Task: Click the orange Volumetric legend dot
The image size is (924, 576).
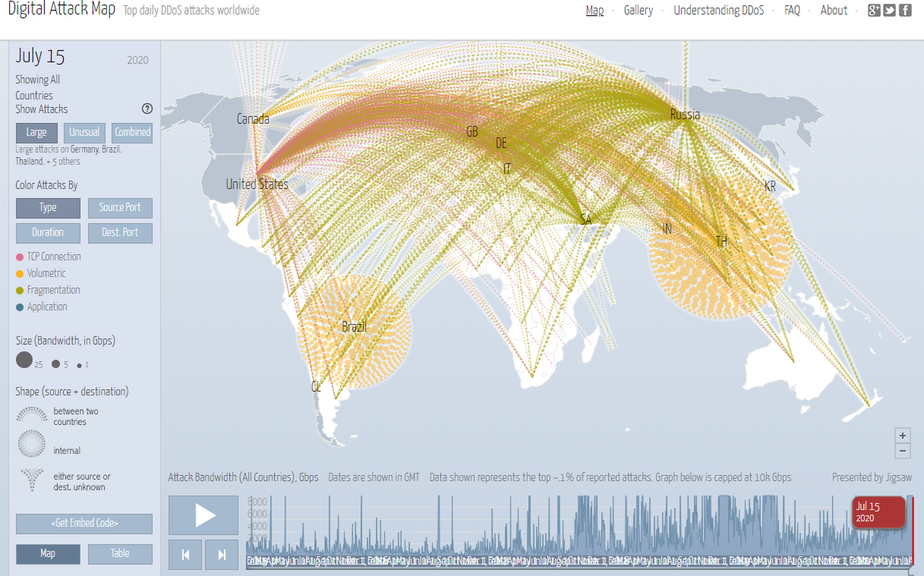Action: pyautogui.click(x=19, y=274)
